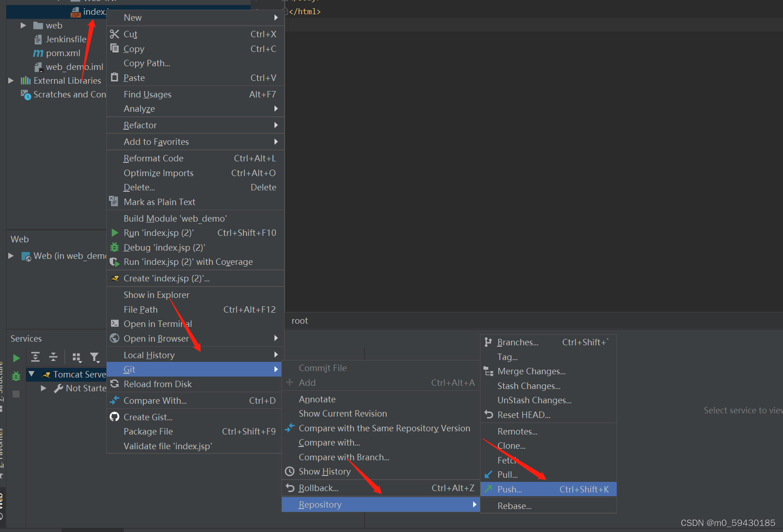
Task: Click the Copy icon in context menu
Action: [x=114, y=48]
